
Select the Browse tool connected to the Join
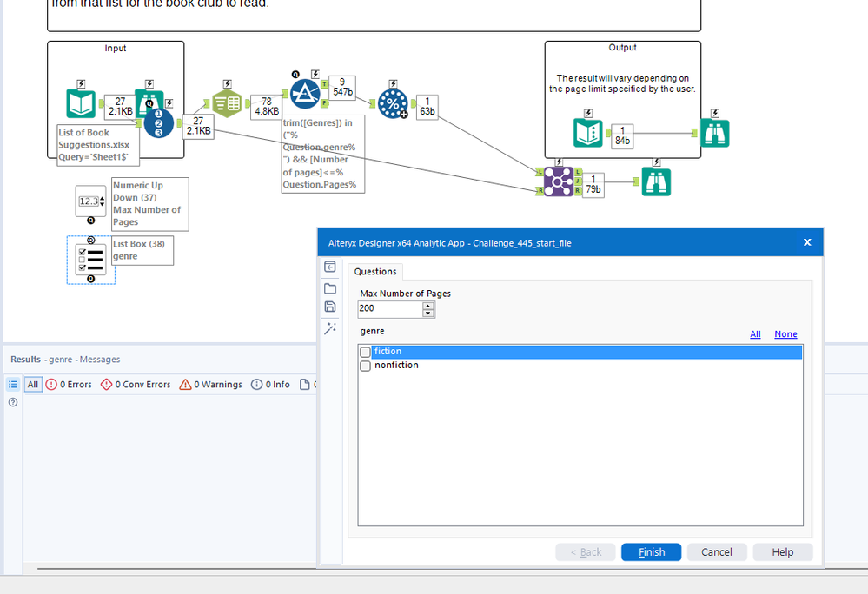coord(656,181)
